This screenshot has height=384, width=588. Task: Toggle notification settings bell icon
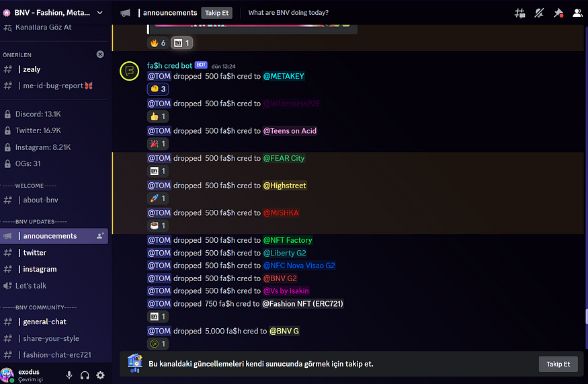click(x=539, y=13)
